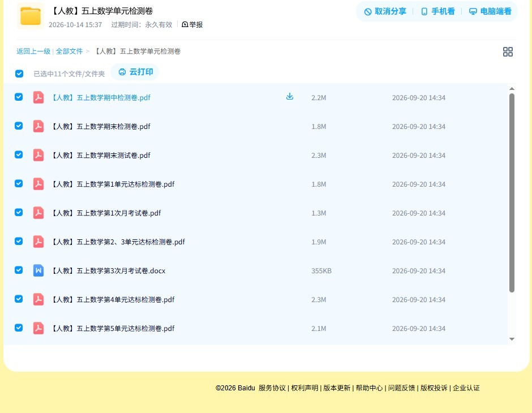Click the 云打印 cloud print button

click(135, 72)
